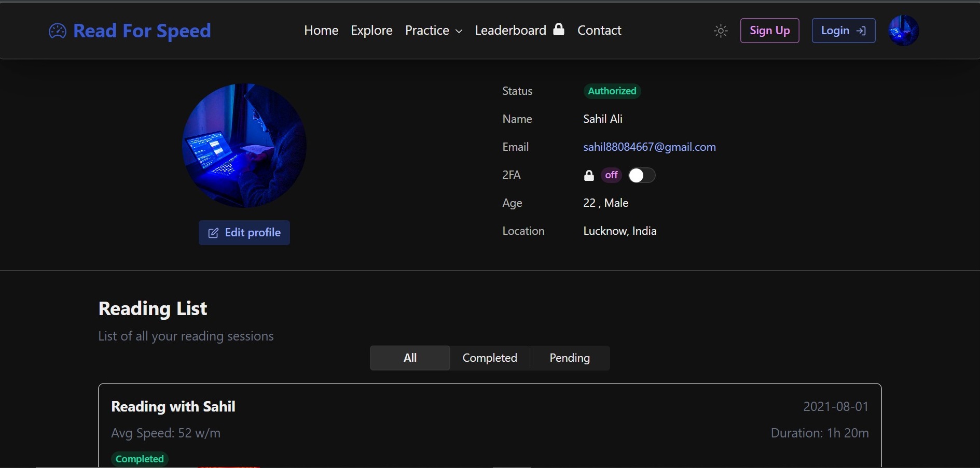Click the Duration: 1h 20m text

[820, 433]
